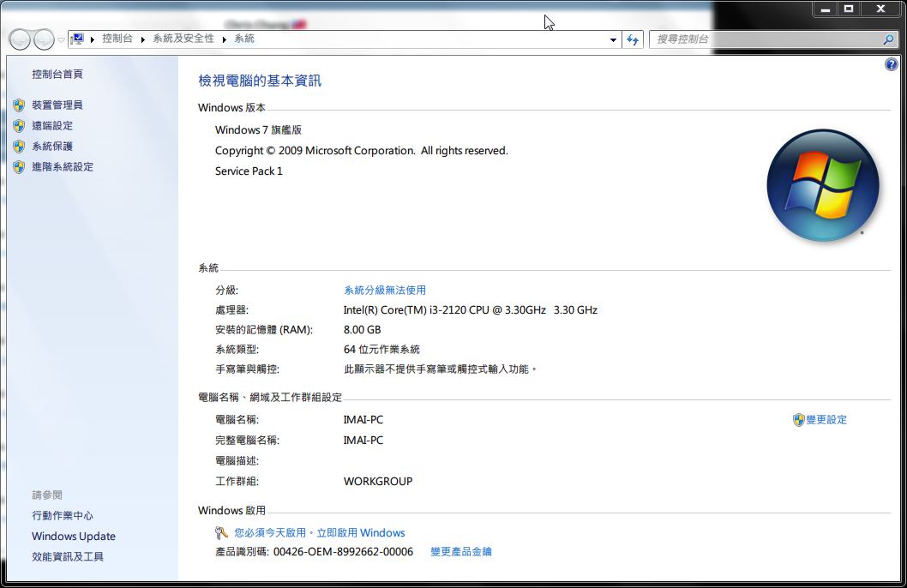Open 裝置管理員 link

point(57,105)
